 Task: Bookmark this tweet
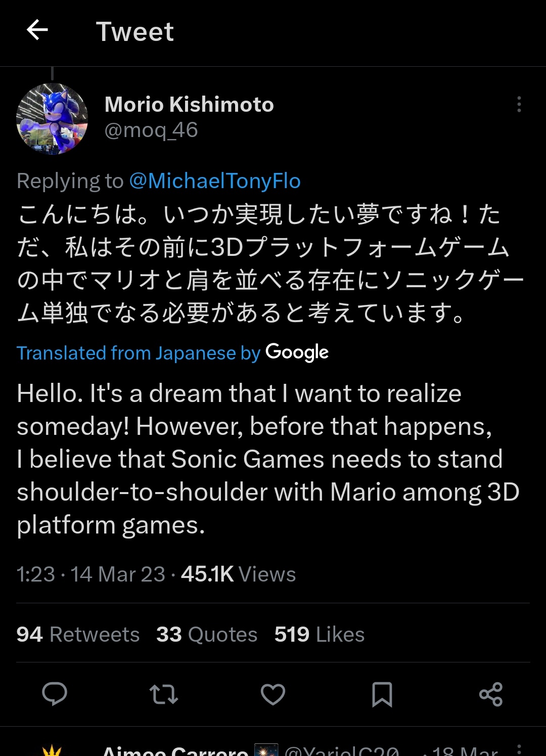[x=382, y=694]
